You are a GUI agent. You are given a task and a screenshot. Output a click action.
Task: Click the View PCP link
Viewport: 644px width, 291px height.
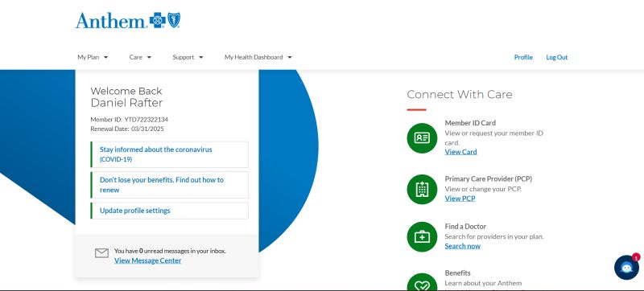click(460, 199)
